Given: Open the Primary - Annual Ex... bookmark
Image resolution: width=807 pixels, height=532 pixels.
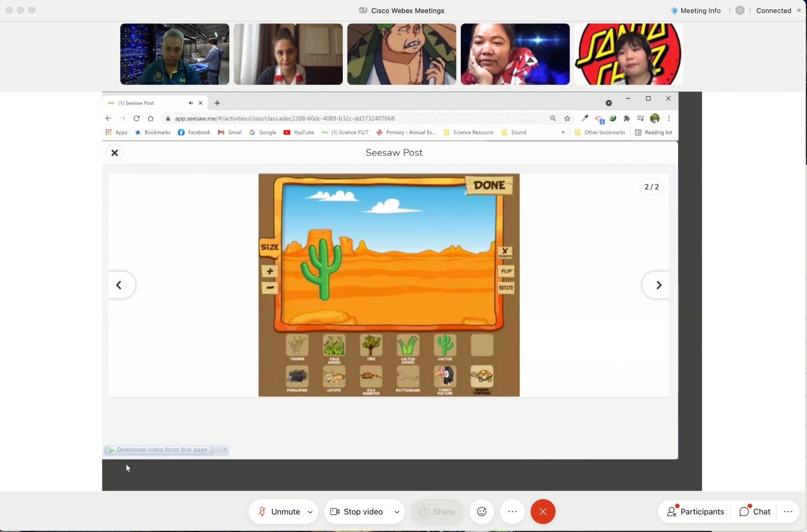Looking at the screenshot, I should [406, 132].
